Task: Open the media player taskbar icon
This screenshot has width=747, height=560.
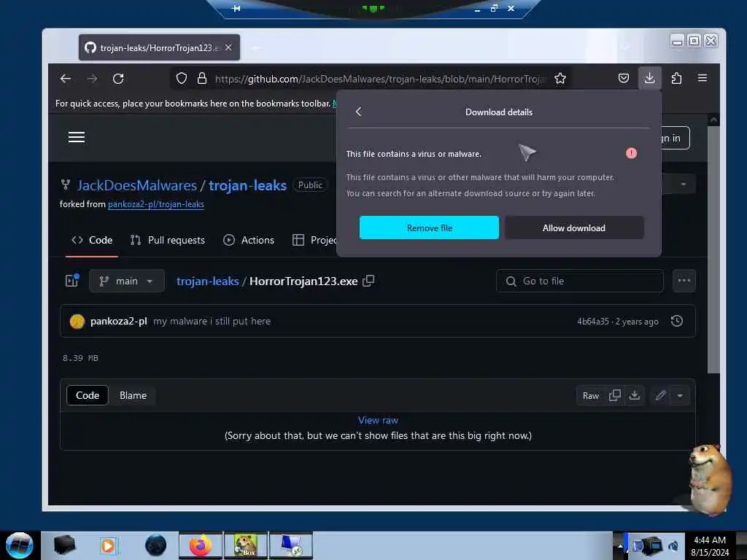Action: point(108,545)
